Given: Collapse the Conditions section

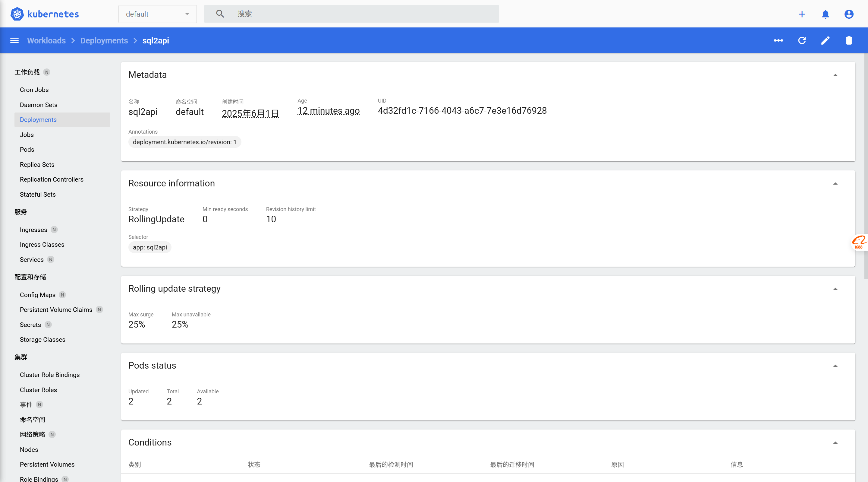Looking at the screenshot, I should point(836,443).
